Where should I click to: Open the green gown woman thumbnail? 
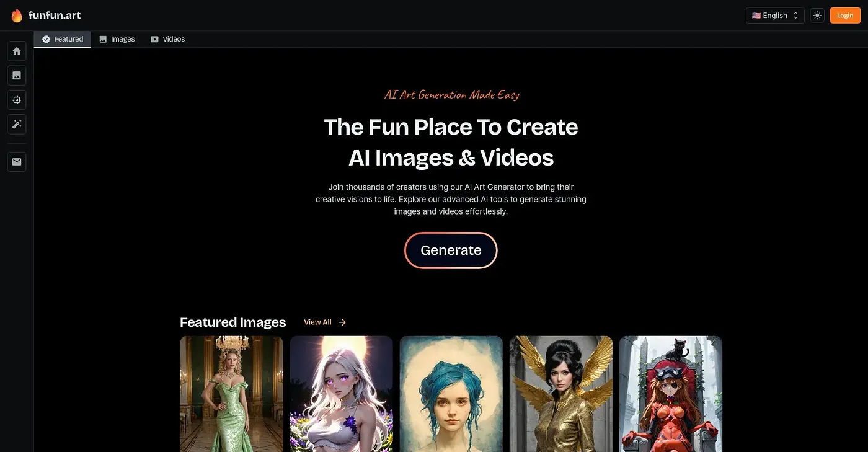[x=231, y=394]
